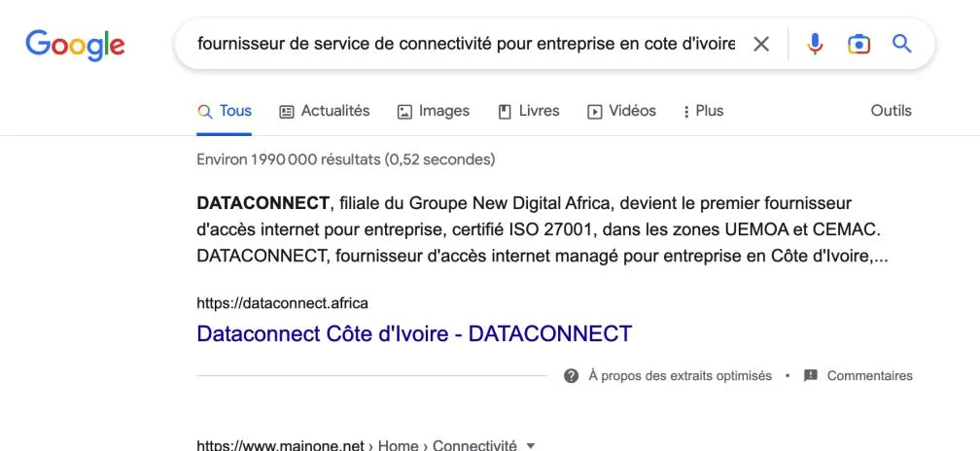
Task: Start voice search with microphone icon
Action: [815, 44]
